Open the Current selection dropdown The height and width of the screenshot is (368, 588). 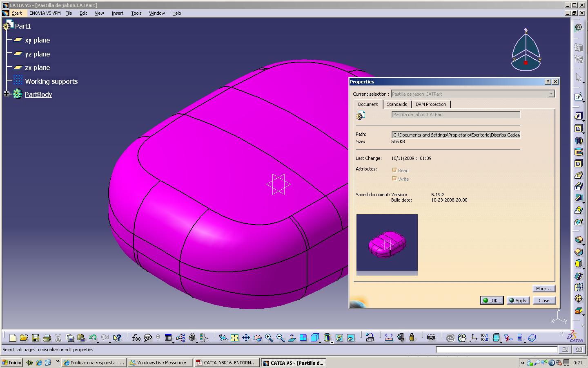pos(551,94)
